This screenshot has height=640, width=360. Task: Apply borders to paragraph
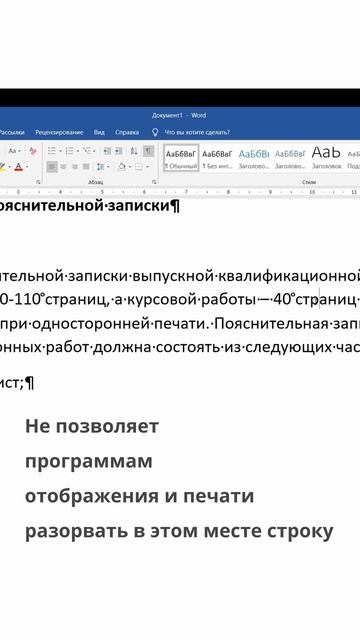[x=139, y=167]
